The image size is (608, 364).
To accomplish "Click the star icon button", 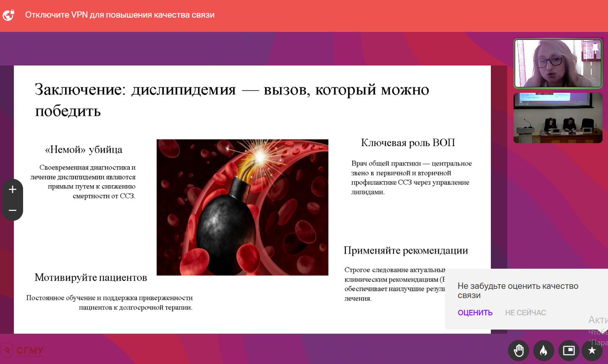I will (592, 350).
